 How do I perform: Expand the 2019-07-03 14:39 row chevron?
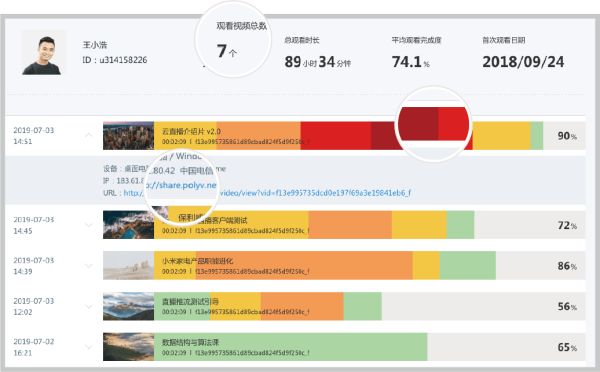88,266
